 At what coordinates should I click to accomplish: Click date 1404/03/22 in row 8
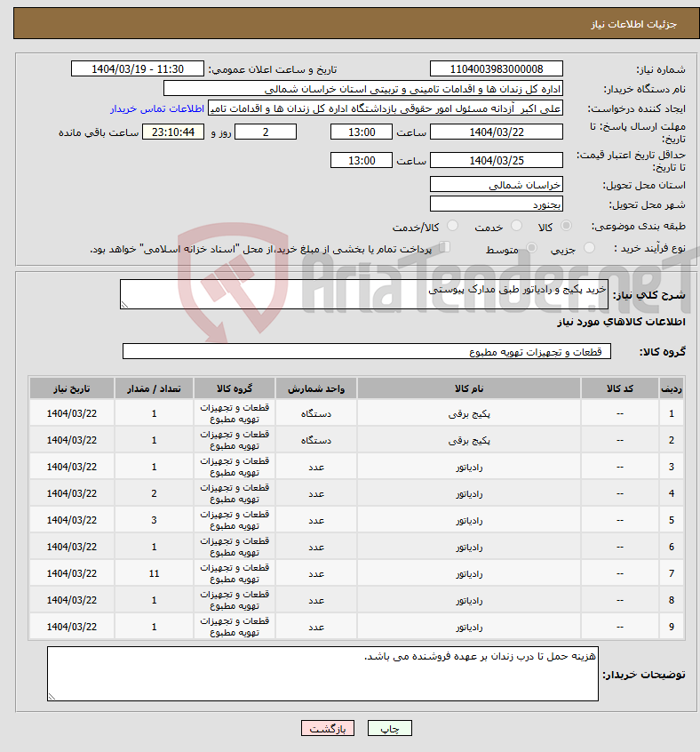pos(72,601)
